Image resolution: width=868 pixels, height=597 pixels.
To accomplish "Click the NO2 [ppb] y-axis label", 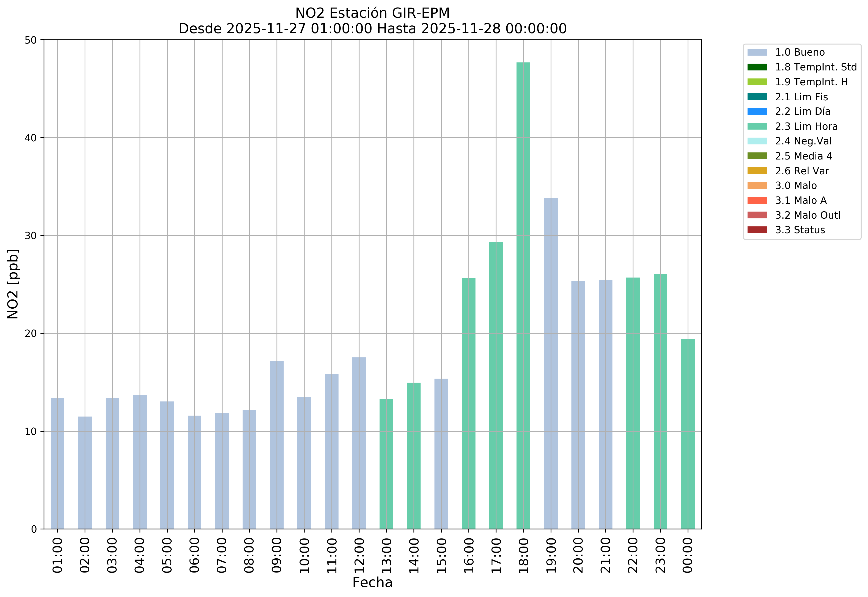I will point(13,284).
